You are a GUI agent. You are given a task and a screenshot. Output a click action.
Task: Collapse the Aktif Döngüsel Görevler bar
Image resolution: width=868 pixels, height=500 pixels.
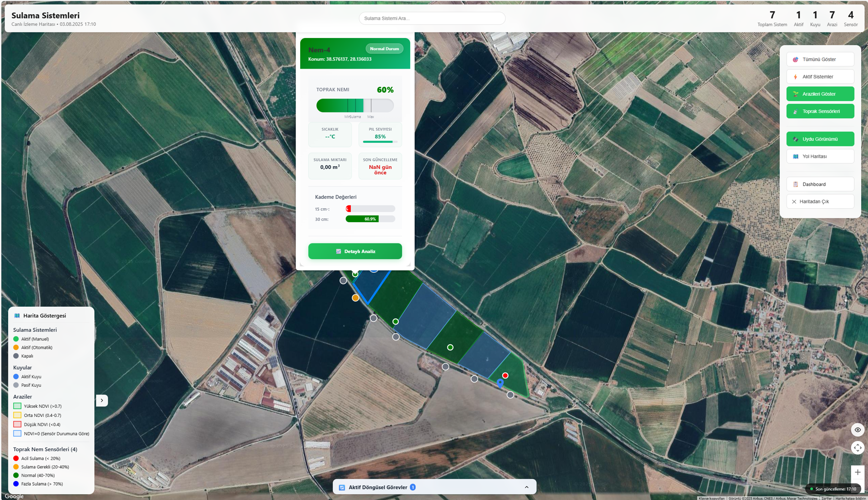[526, 487]
